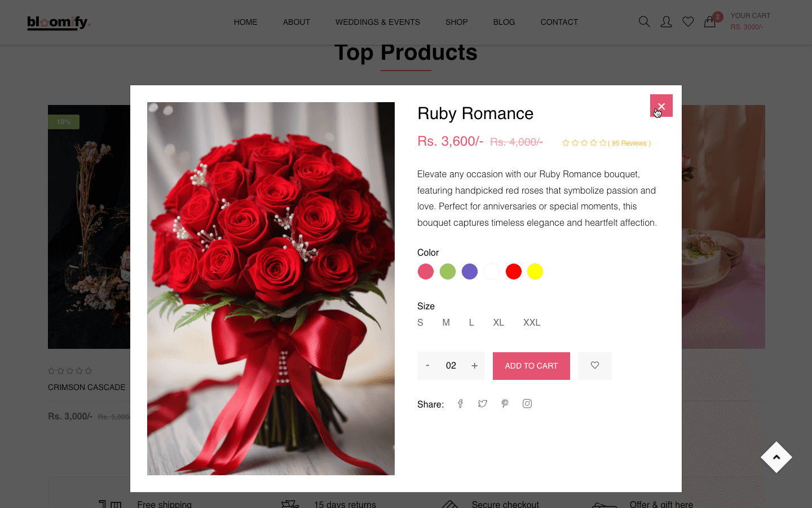
Task: Increase quantity with plus button
Action: coord(475,366)
